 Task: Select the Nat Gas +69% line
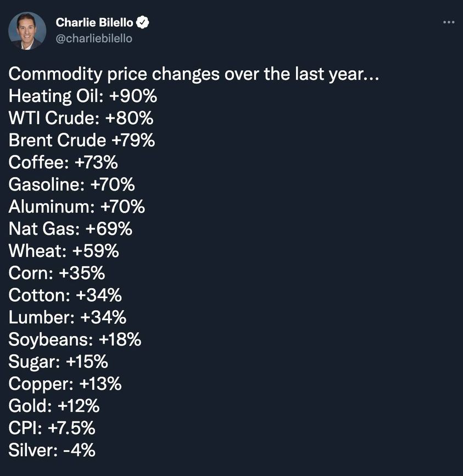pos(70,229)
